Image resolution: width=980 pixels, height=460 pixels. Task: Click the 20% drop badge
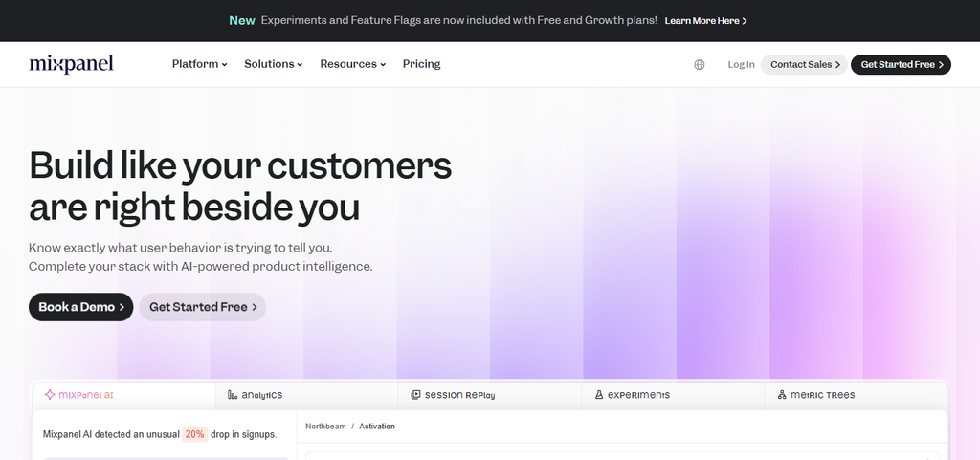[x=195, y=434]
